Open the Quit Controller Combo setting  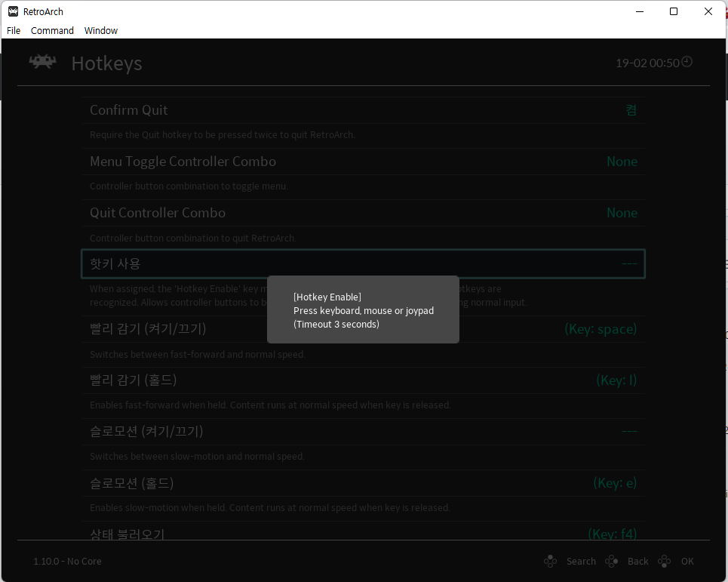363,213
